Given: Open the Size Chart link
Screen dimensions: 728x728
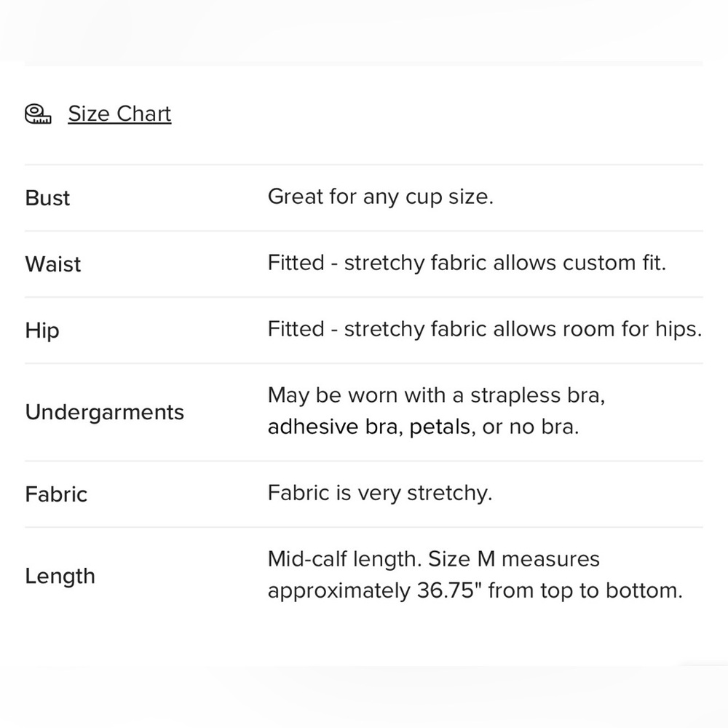Looking at the screenshot, I should point(119,114).
